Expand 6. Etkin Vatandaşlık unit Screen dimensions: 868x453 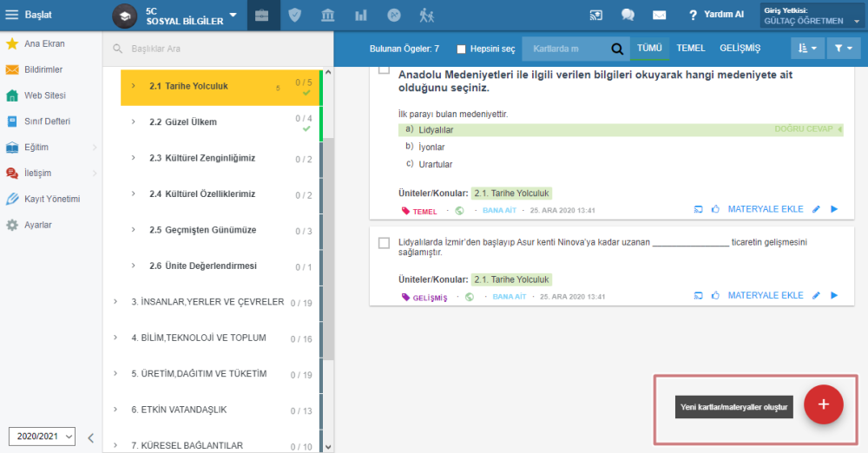pyautogui.click(x=115, y=410)
